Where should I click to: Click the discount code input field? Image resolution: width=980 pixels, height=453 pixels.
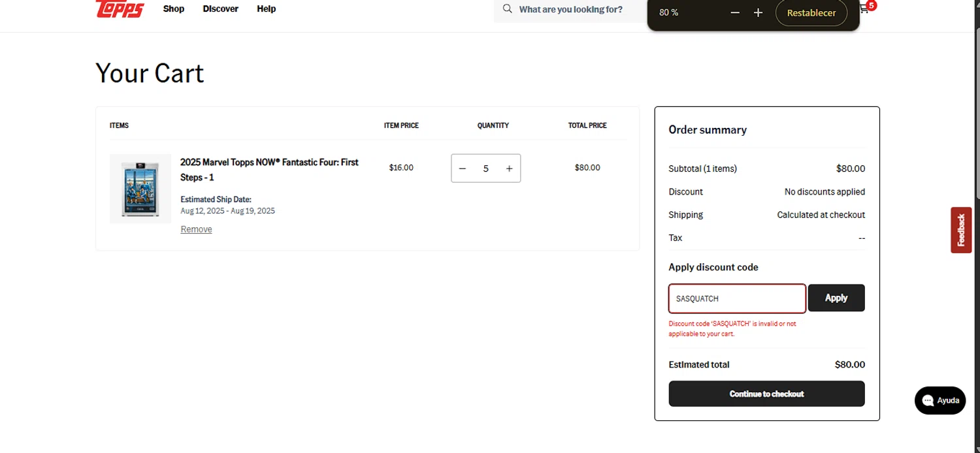[x=736, y=298]
